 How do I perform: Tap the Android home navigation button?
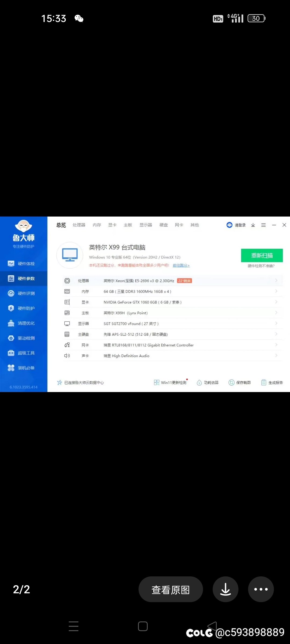pyautogui.click(x=143, y=626)
